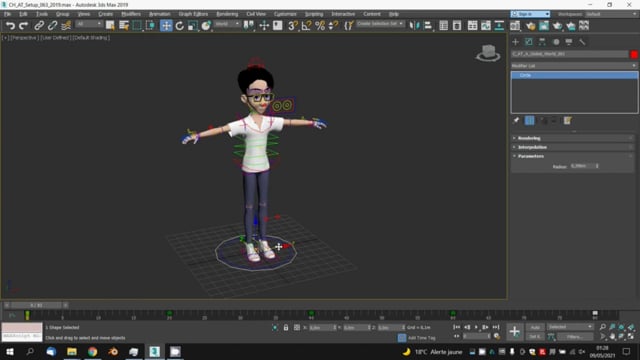The height and width of the screenshot is (360, 640).
Task: Open the Customize menu
Action: pos(285,14)
